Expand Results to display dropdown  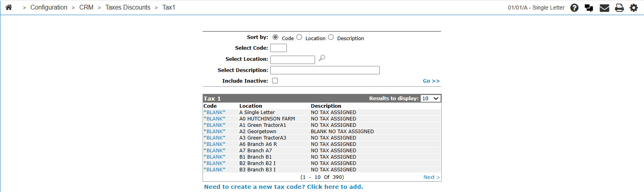pos(431,98)
